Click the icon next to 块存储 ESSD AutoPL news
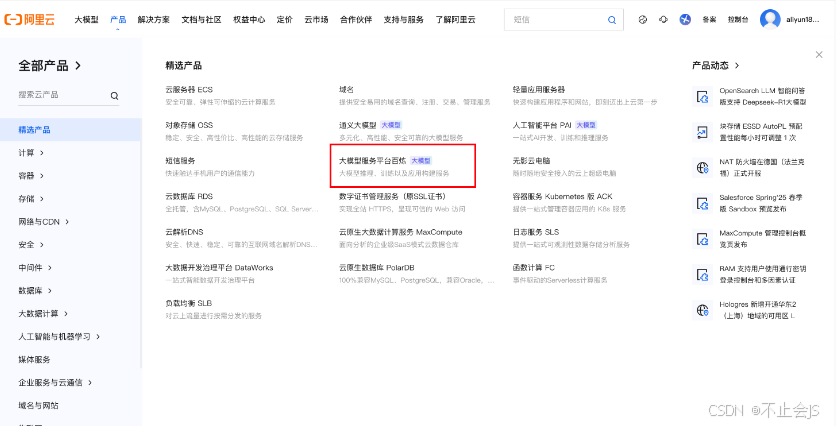The width and height of the screenshot is (836, 426). click(x=703, y=132)
